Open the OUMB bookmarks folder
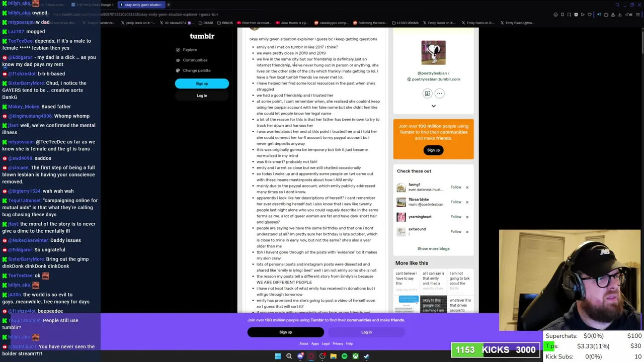This screenshot has height=362, width=644. [x=206, y=23]
